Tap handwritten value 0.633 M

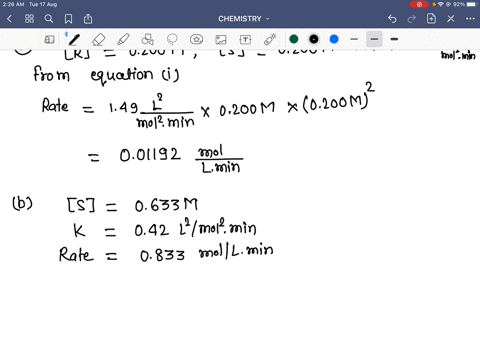pos(166,205)
